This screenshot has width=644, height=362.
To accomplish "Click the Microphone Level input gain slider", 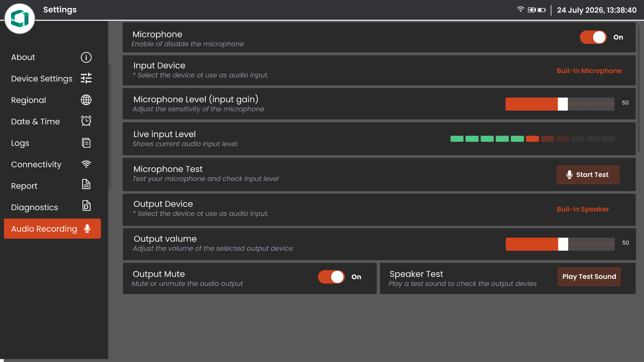I will tap(560, 104).
